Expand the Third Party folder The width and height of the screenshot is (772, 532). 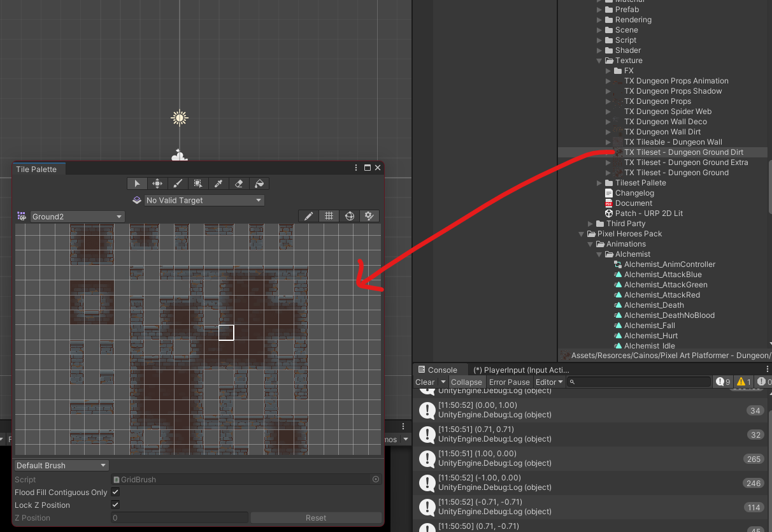pos(590,224)
